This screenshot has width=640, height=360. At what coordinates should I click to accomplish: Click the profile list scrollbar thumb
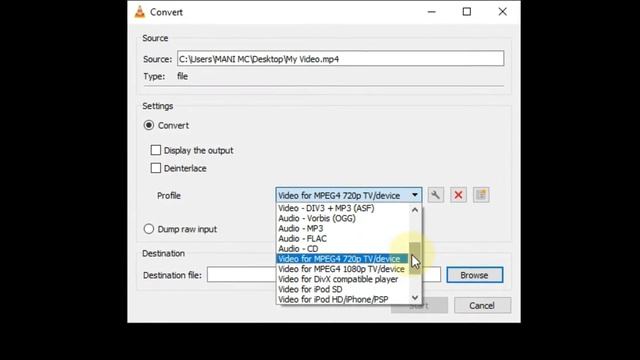click(x=415, y=258)
